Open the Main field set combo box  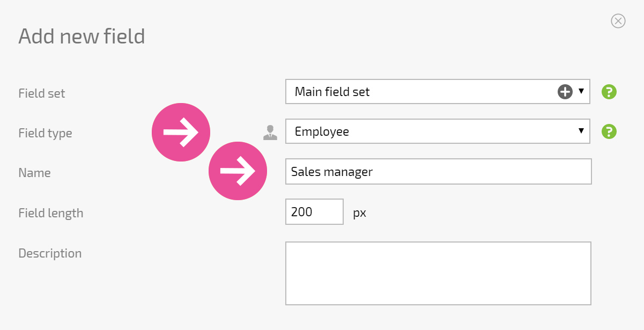(438, 92)
